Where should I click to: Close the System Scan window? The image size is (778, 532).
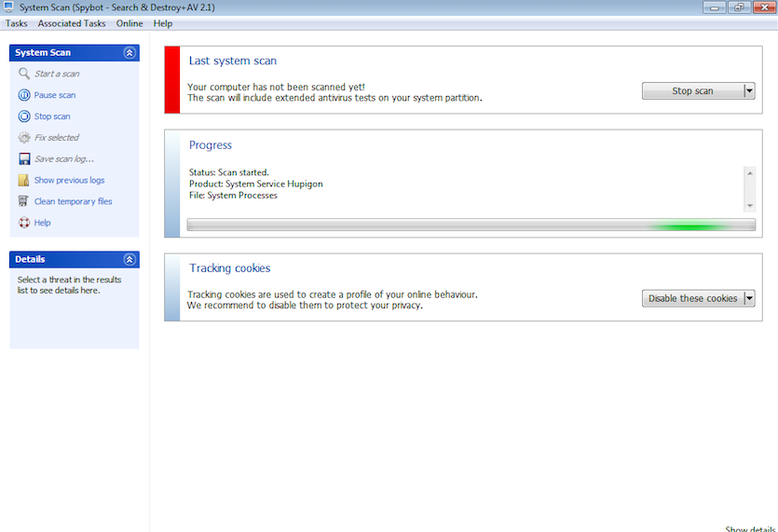pyautogui.click(x=765, y=7)
